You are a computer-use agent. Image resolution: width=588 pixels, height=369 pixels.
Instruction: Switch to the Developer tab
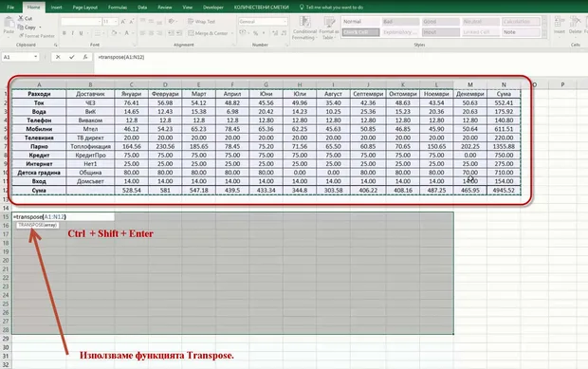[213, 8]
